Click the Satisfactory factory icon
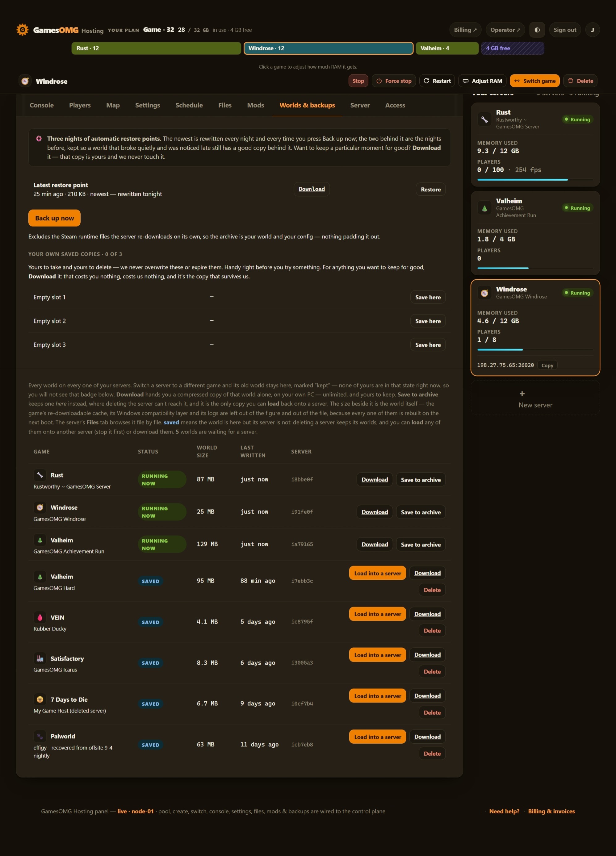Image resolution: width=616 pixels, height=856 pixels. [x=40, y=658]
